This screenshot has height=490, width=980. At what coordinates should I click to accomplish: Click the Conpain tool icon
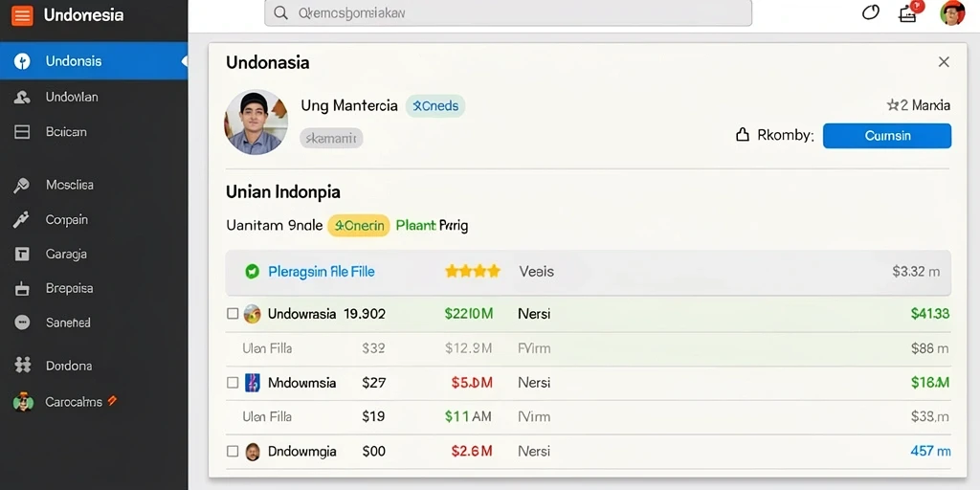[x=22, y=220]
